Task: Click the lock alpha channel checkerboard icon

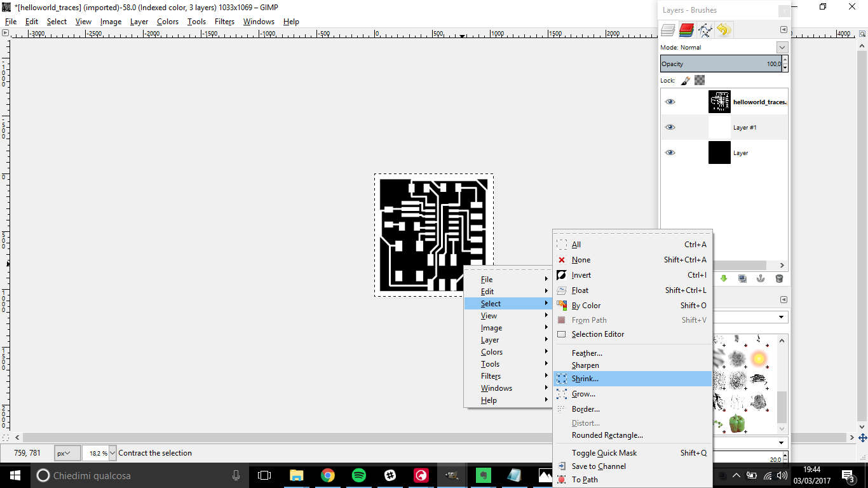Action: coord(700,81)
